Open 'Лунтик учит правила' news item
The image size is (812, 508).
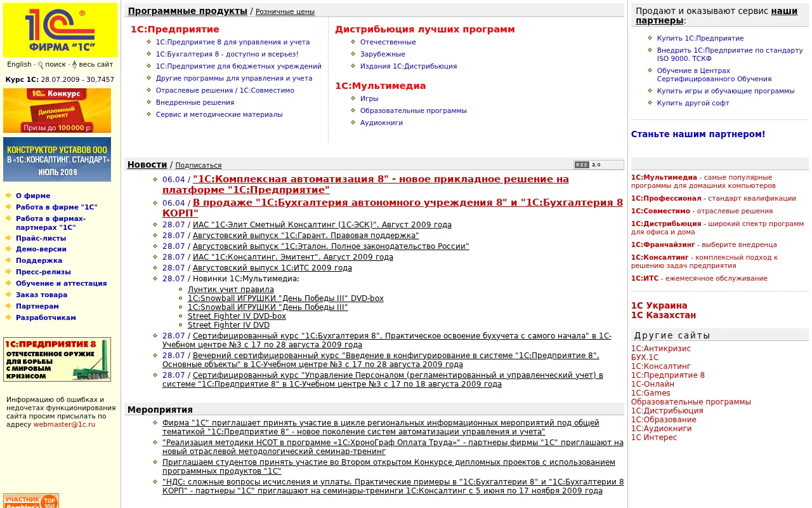pyautogui.click(x=231, y=290)
